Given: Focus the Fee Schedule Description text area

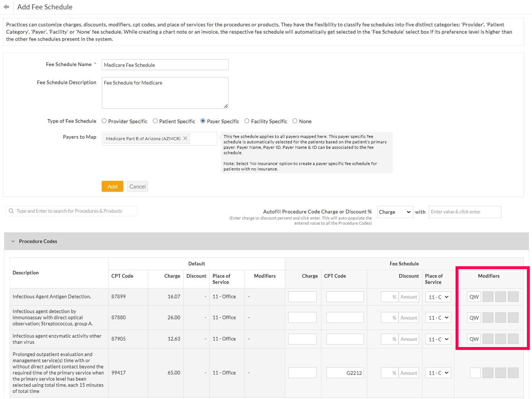Looking at the screenshot, I should coord(165,93).
